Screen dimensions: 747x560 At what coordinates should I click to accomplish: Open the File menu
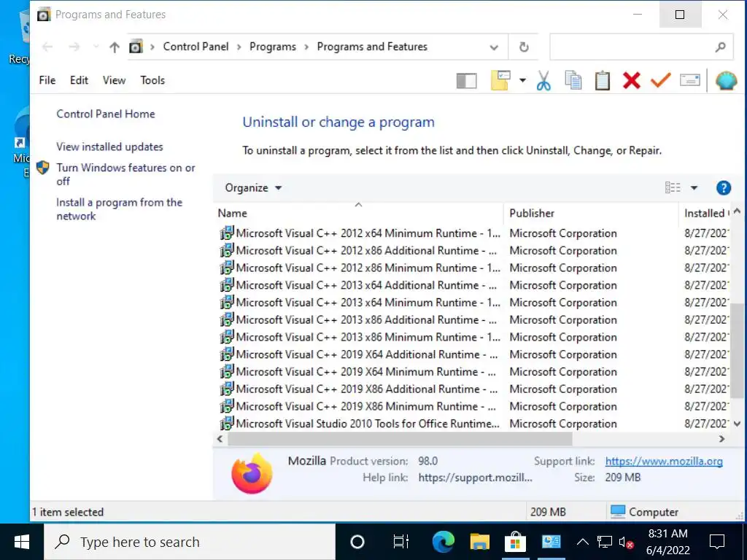47,80
